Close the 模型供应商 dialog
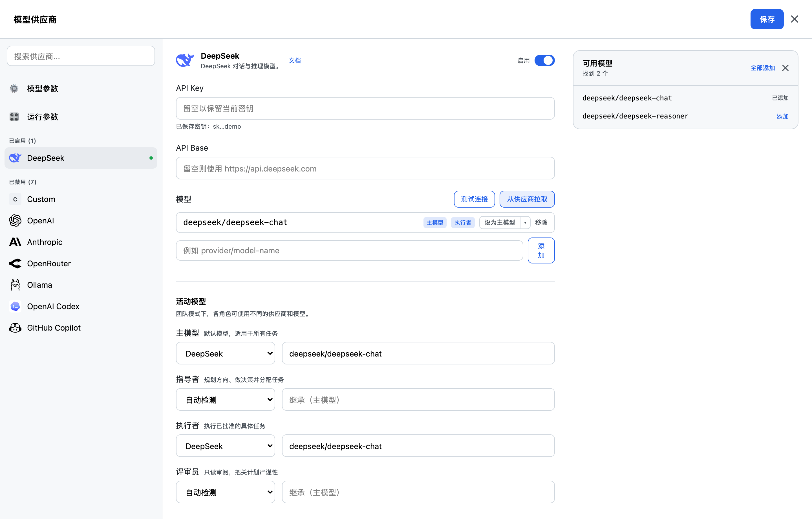812x519 pixels. pos(795,19)
